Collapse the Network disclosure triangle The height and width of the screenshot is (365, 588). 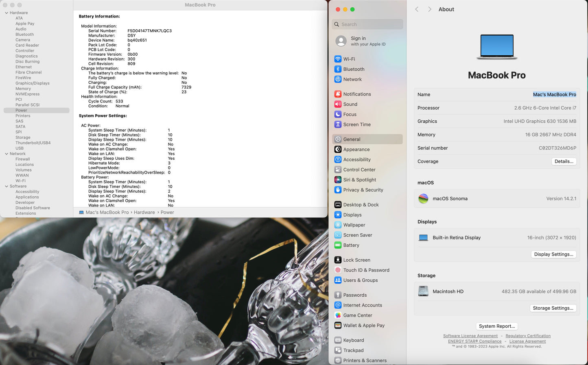tap(7, 154)
